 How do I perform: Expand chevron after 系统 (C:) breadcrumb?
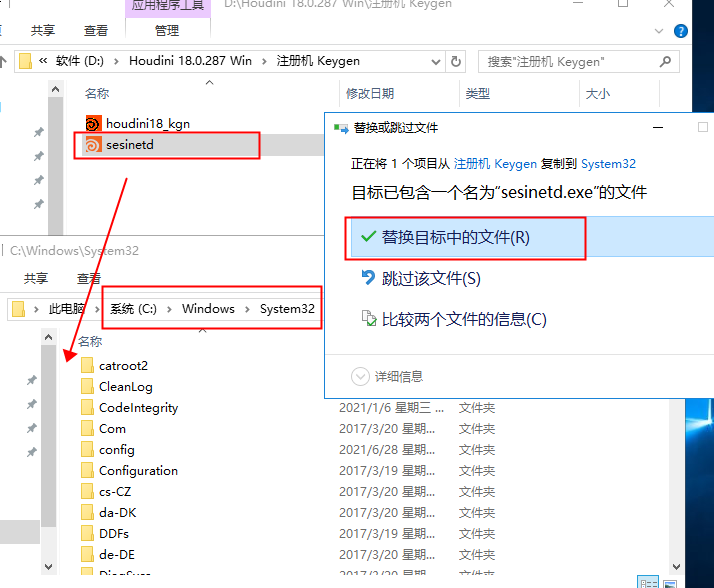click(x=169, y=309)
